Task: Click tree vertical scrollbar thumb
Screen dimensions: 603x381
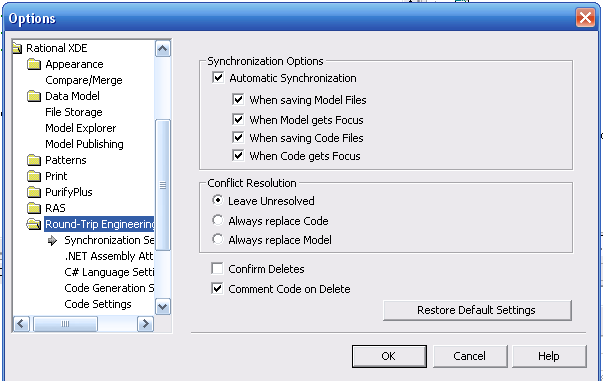Action: tap(163, 185)
